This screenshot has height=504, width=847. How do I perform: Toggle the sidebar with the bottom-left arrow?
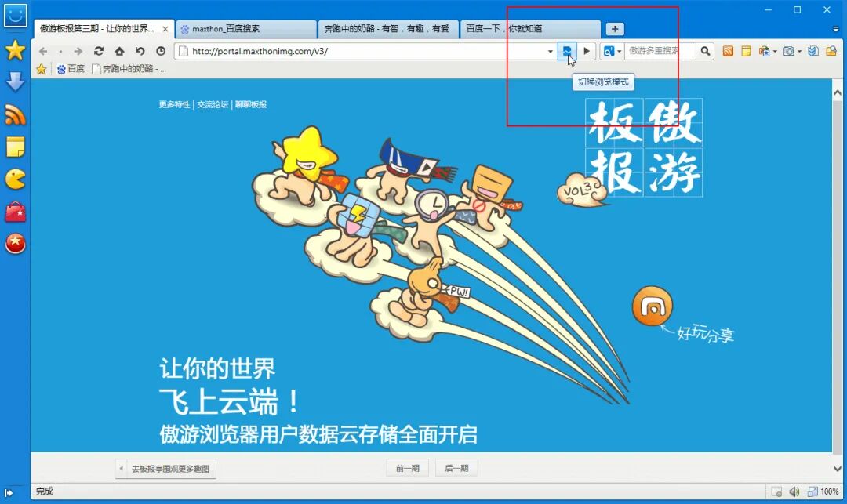9,492
